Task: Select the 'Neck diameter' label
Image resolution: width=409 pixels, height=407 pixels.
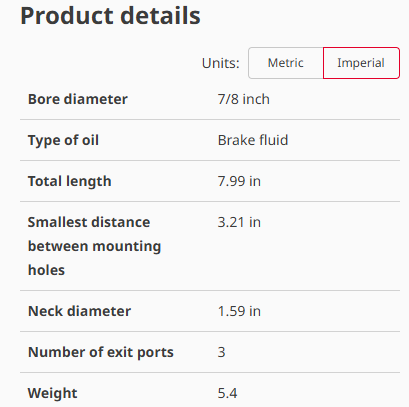Action: coord(79,311)
